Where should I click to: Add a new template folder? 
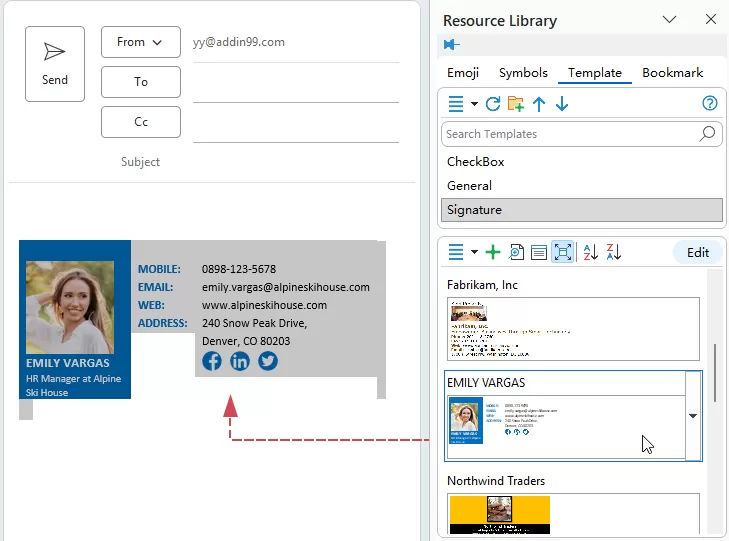pyautogui.click(x=516, y=104)
